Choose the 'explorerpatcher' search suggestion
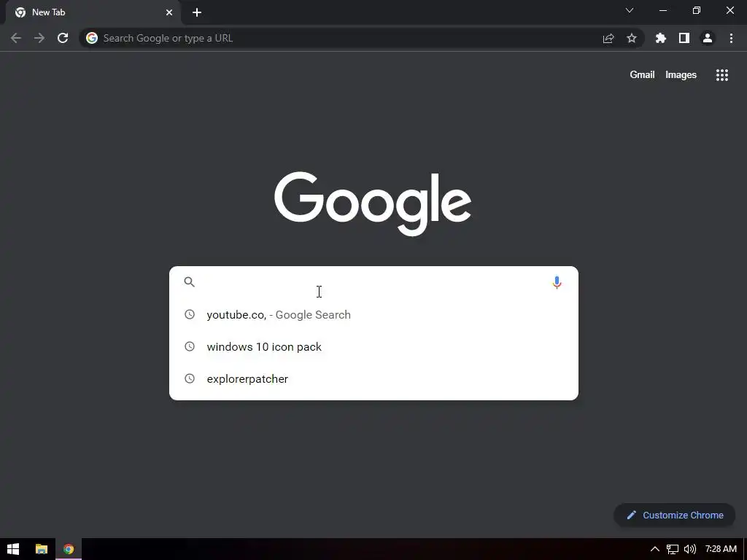This screenshot has width=747, height=560. [373, 378]
